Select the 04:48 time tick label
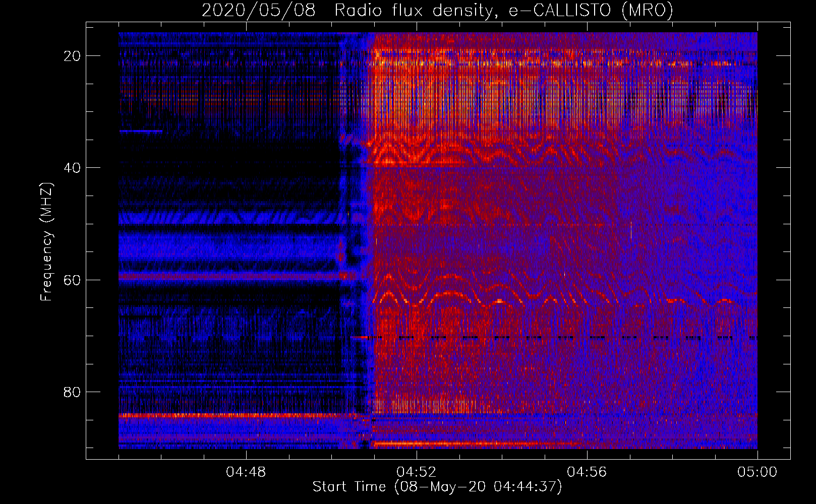The height and width of the screenshot is (504, 816). [246, 472]
